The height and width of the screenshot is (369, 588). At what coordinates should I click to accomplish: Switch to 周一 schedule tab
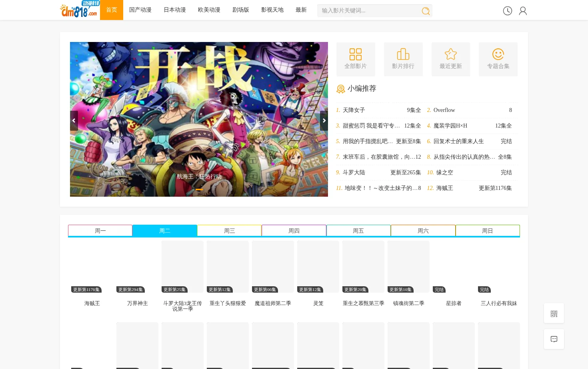[100, 231]
